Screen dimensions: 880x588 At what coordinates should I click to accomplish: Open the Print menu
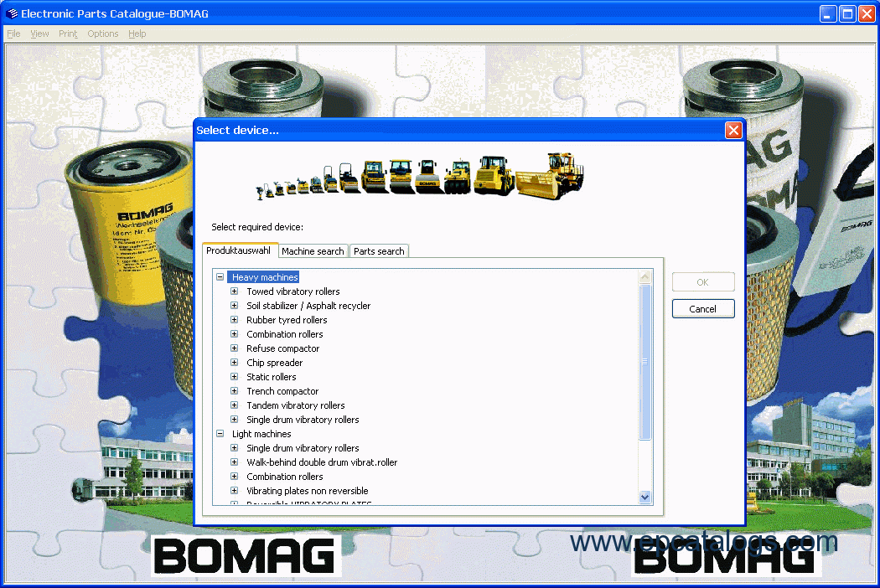pyautogui.click(x=68, y=34)
